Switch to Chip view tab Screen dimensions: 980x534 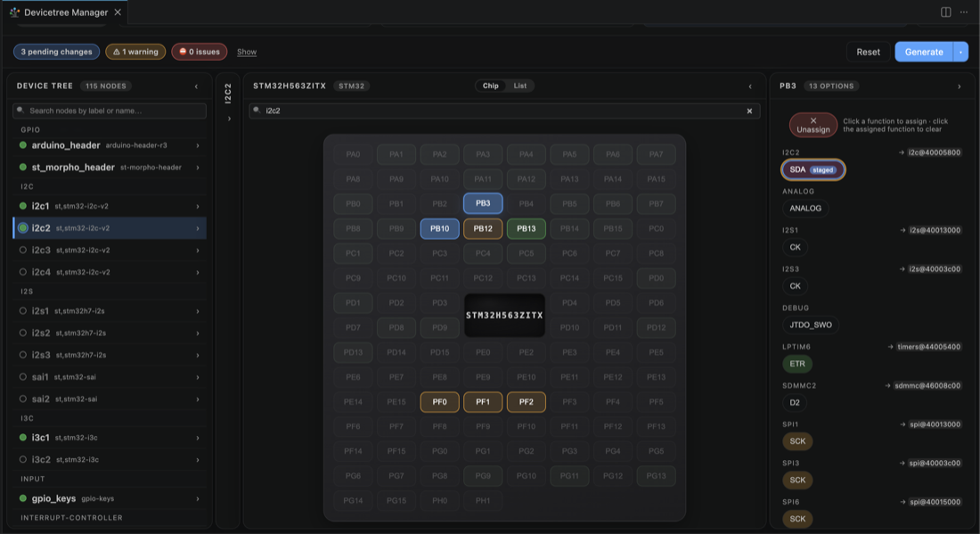point(491,86)
